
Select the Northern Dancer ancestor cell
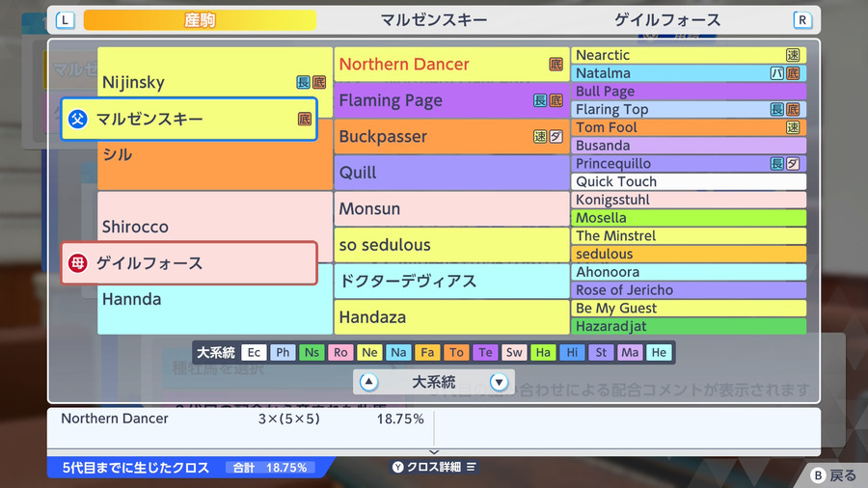pyautogui.click(x=451, y=65)
